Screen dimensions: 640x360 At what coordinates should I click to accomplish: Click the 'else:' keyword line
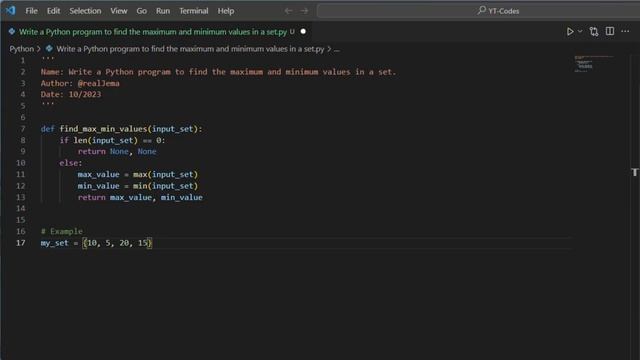(x=71, y=163)
